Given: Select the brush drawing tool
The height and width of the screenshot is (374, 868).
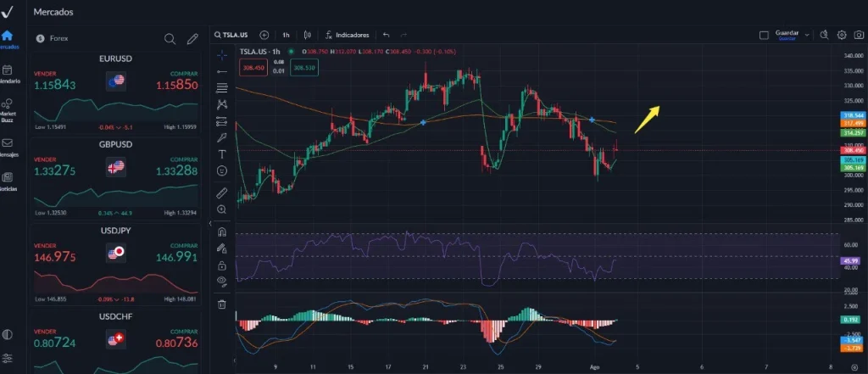Looking at the screenshot, I should click(222, 137).
